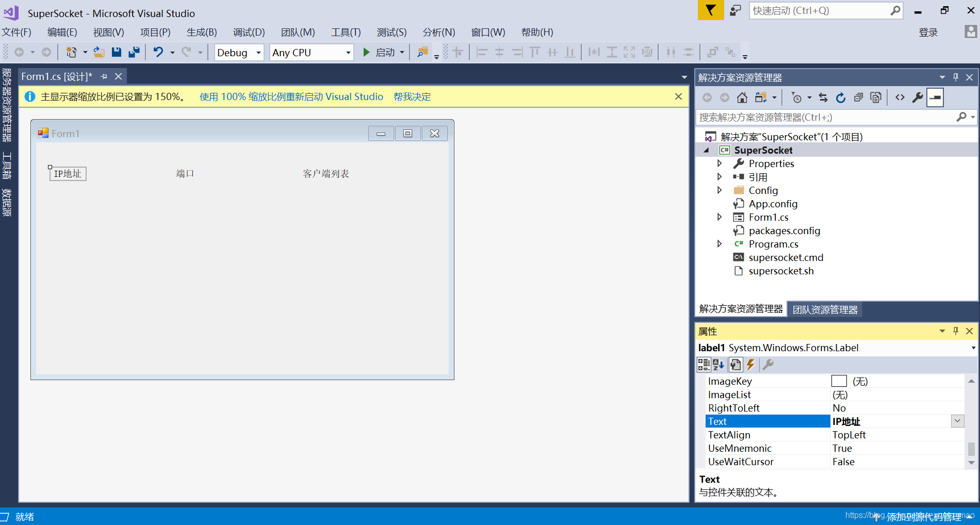The width and height of the screenshot is (980, 525).
Task: Click the Sync with Active Document icon
Action: coord(823,97)
